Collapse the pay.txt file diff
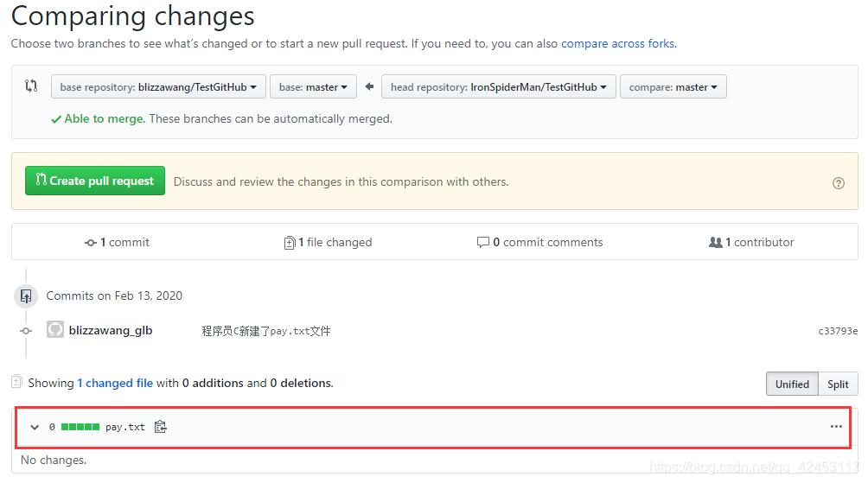 coord(35,427)
